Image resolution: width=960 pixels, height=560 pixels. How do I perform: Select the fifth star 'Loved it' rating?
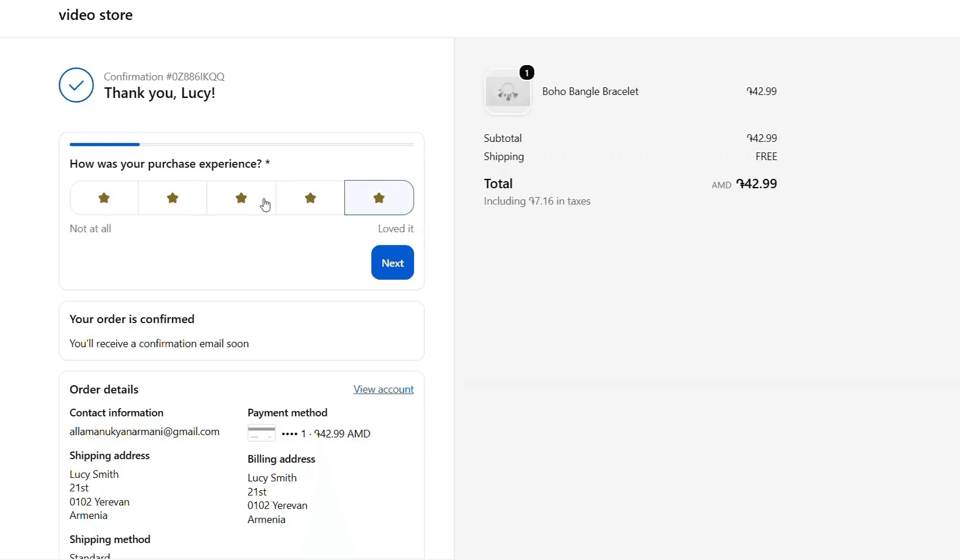pos(379,198)
